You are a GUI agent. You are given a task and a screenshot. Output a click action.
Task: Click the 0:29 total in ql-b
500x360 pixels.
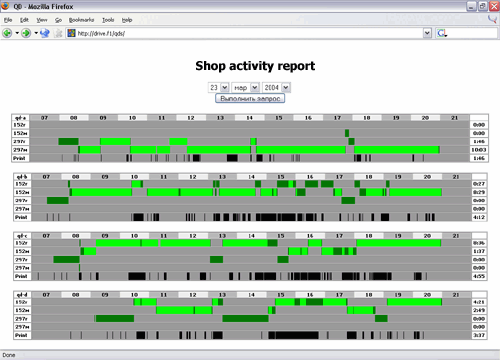(479, 192)
